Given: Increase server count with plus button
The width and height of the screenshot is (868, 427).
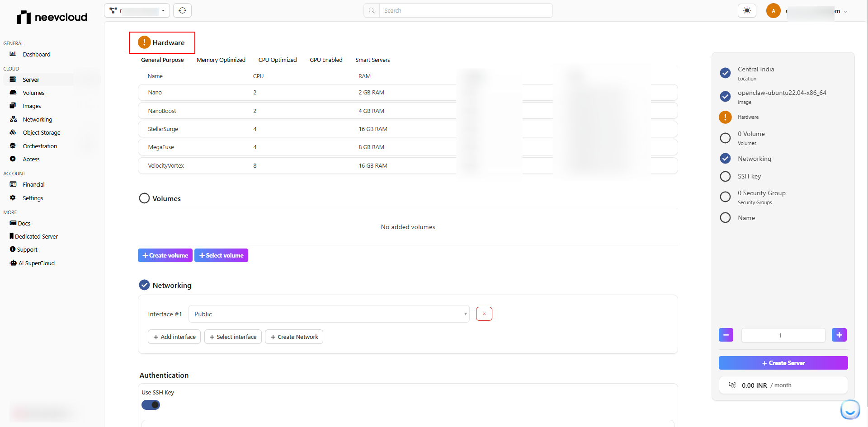Looking at the screenshot, I should [839, 335].
